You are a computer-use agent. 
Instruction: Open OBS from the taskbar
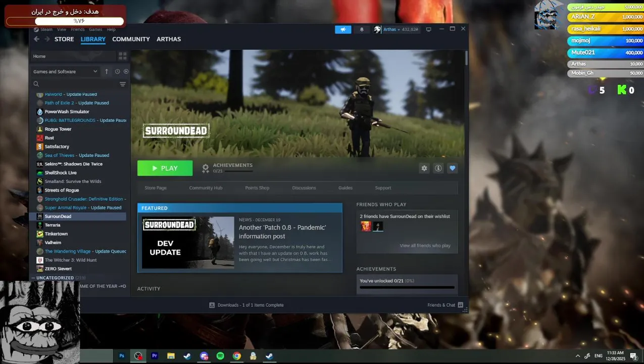click(x=138, y=356)
